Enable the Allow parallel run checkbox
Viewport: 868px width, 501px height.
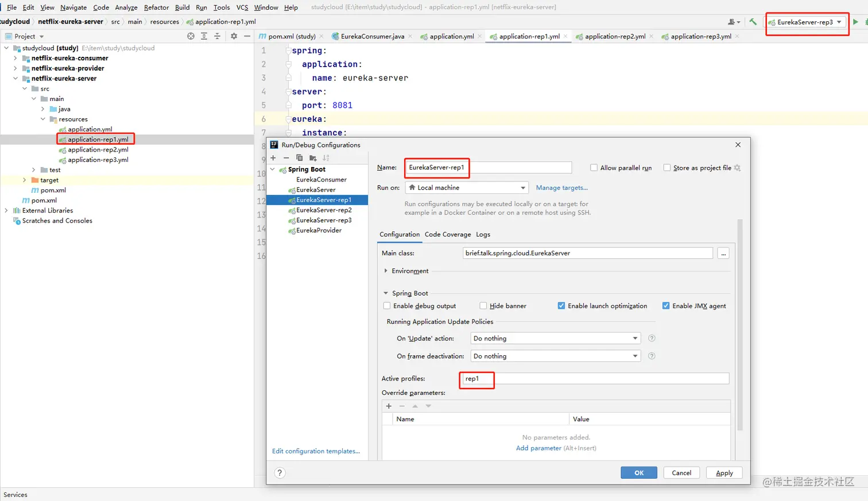tap(594, 168)
